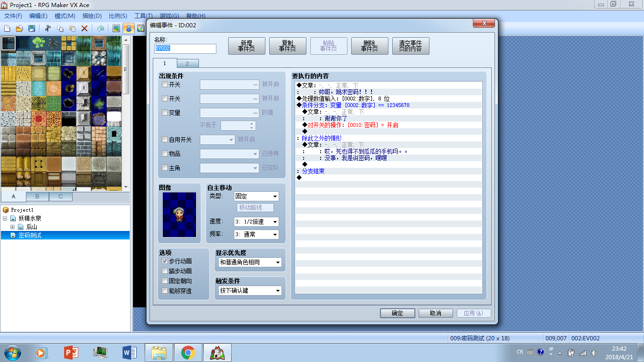Screen dimensions: 644x362
Task: Select the Map editing mode icon
Action: tap(116, 28)
